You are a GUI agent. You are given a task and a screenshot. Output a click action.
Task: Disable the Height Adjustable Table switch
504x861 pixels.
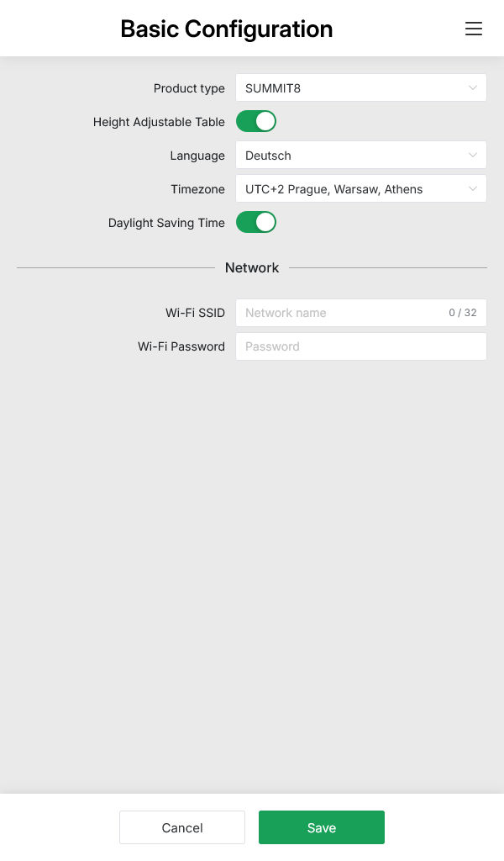pos(256,122)
